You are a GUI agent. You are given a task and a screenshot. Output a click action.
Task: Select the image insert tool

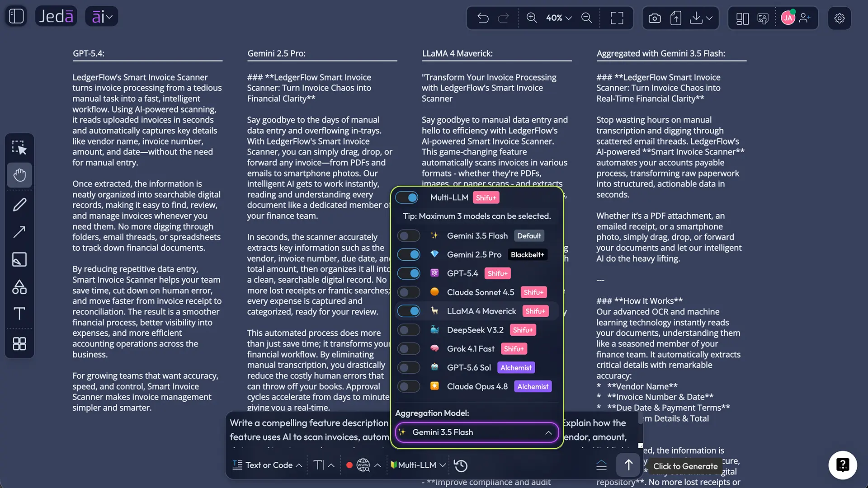pyautogui.click(x=19, y=259)
